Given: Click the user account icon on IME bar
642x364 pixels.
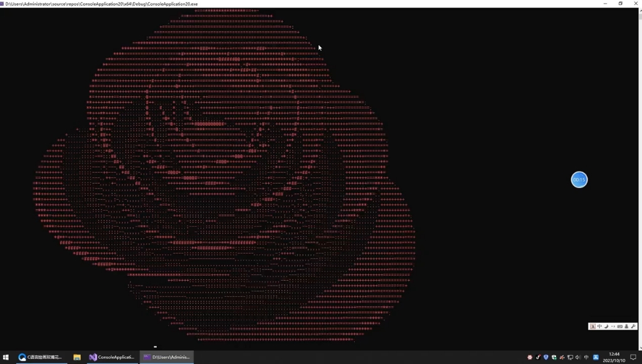Looking at the screenshot, I should pos(626,326).
